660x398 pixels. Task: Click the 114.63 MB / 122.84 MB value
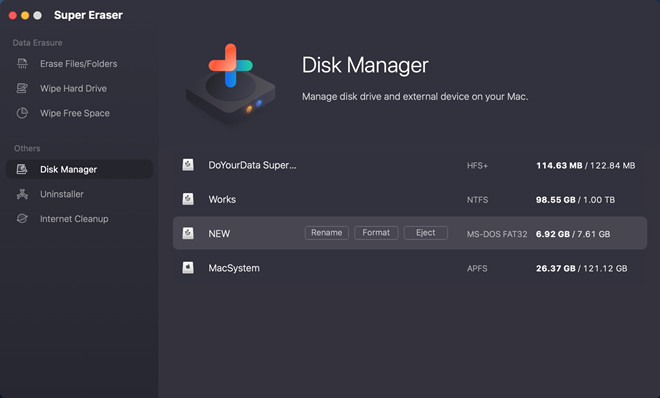585,165
